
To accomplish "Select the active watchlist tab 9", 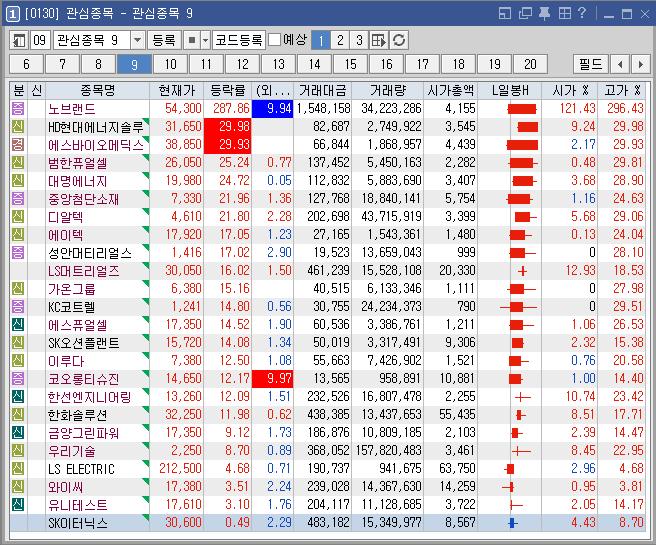I will click(134, 64).
